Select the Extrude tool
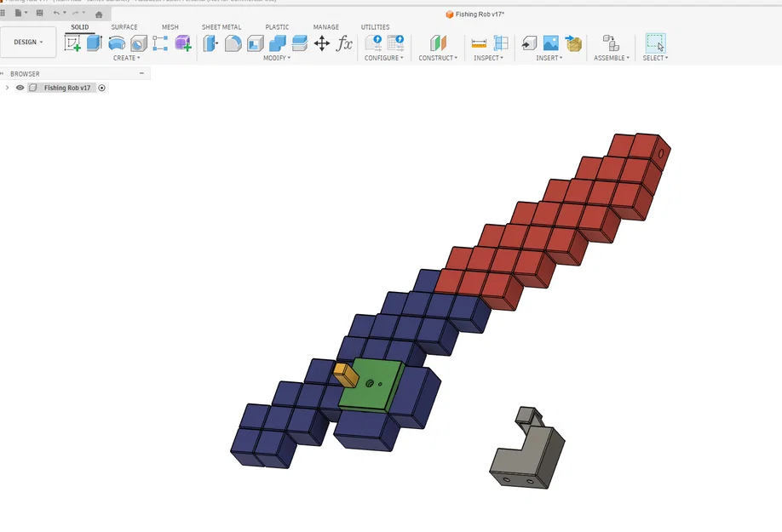The image size is (782, 532). click(95, 43)
